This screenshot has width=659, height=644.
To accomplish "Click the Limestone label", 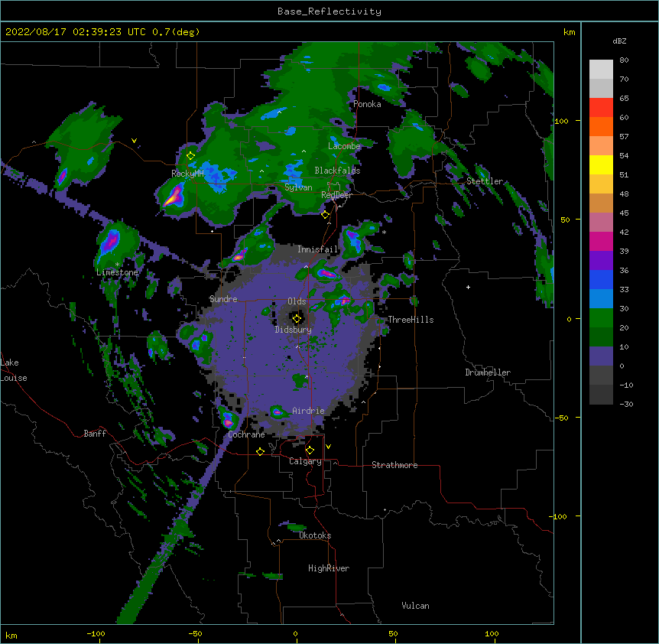I will (x=117, y=272).
